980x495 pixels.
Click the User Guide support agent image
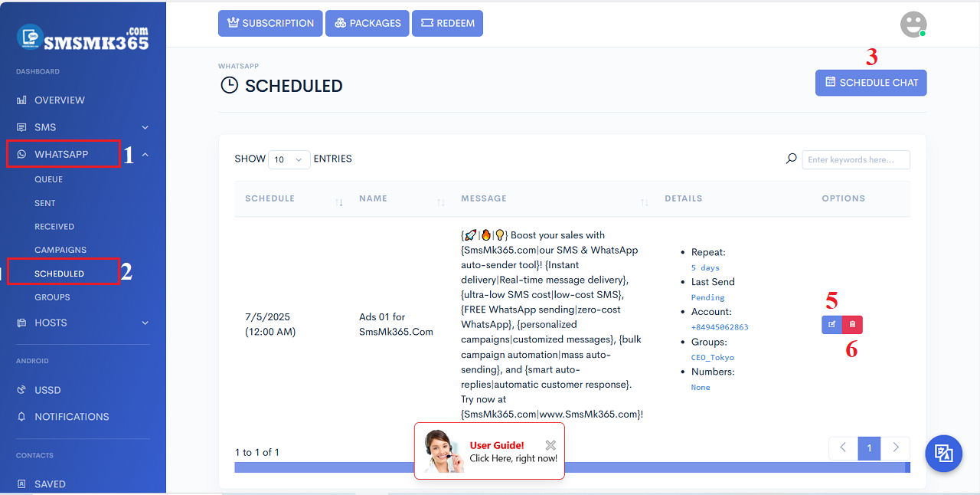coord(443,451)
